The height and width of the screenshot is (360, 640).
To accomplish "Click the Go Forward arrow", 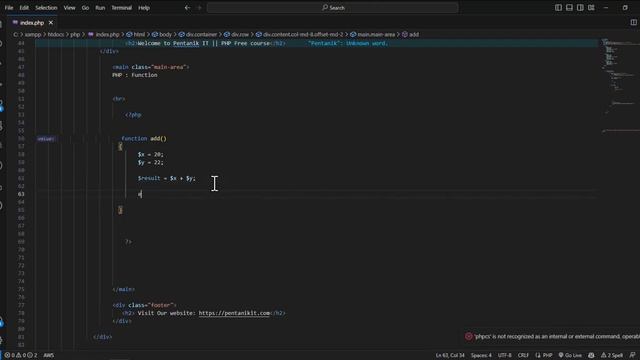I will 199,7.
